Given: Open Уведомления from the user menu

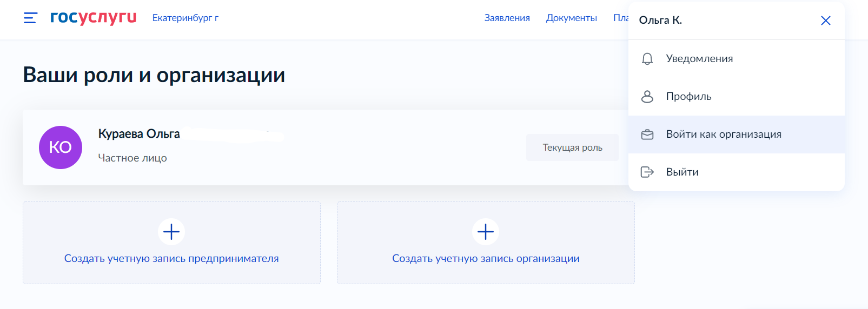Looking at the screenshot, I should pos(737,59).
